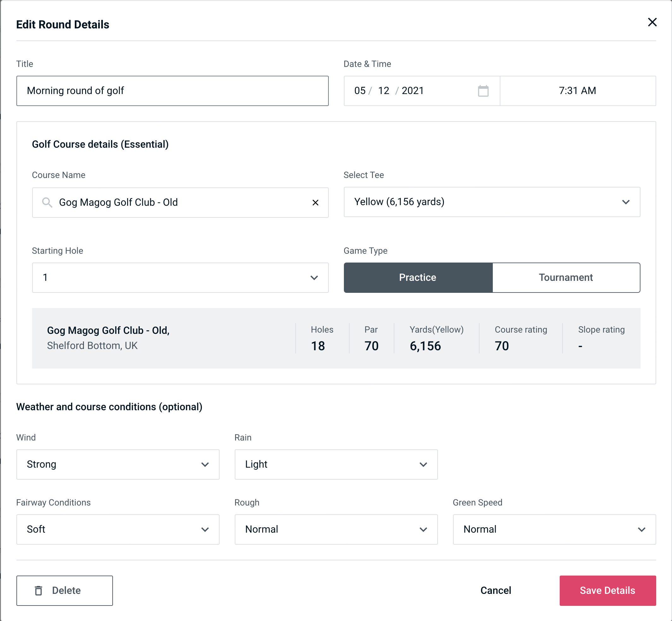
Task: Click the dropdown arrow for Starting Hole
Action: coord(314,278)
